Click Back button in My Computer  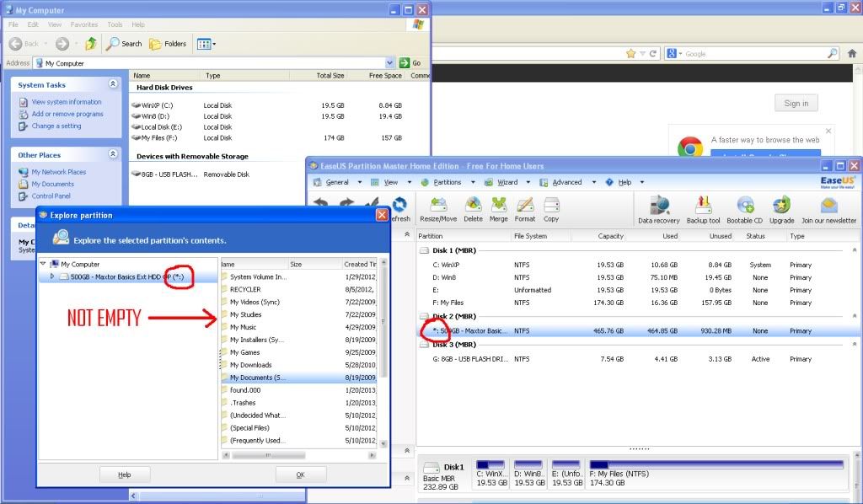[24, 44]
